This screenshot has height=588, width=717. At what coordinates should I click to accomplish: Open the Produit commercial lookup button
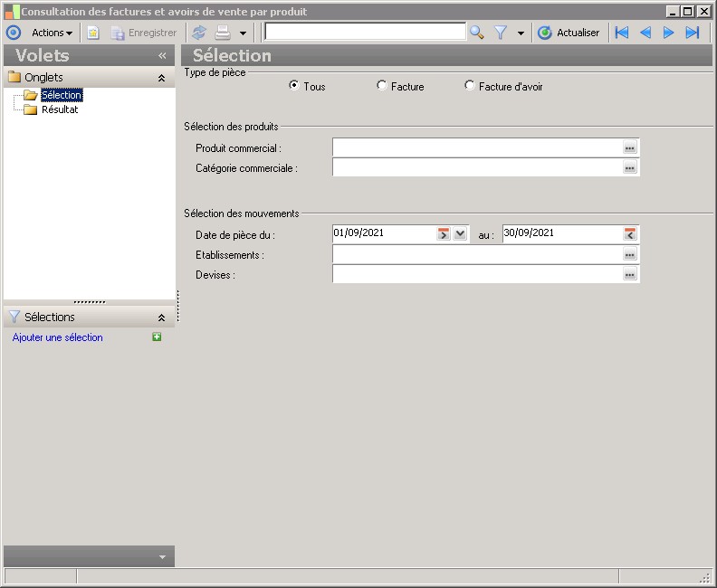pos(630,147)
